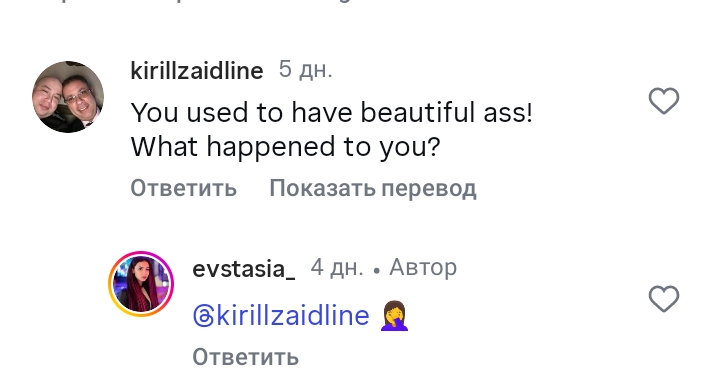
Task: Follow the blue @kirillzaidline mention
Action: (281, 316)
